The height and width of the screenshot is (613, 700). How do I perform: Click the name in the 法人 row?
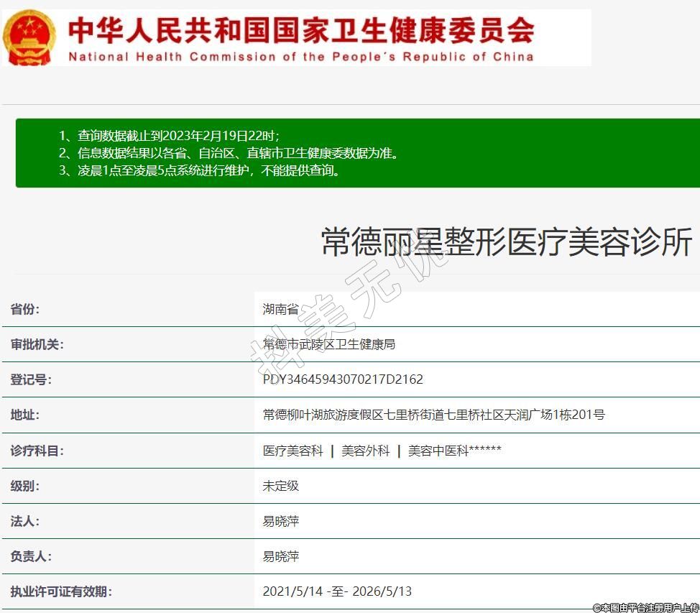click(280, 521)
